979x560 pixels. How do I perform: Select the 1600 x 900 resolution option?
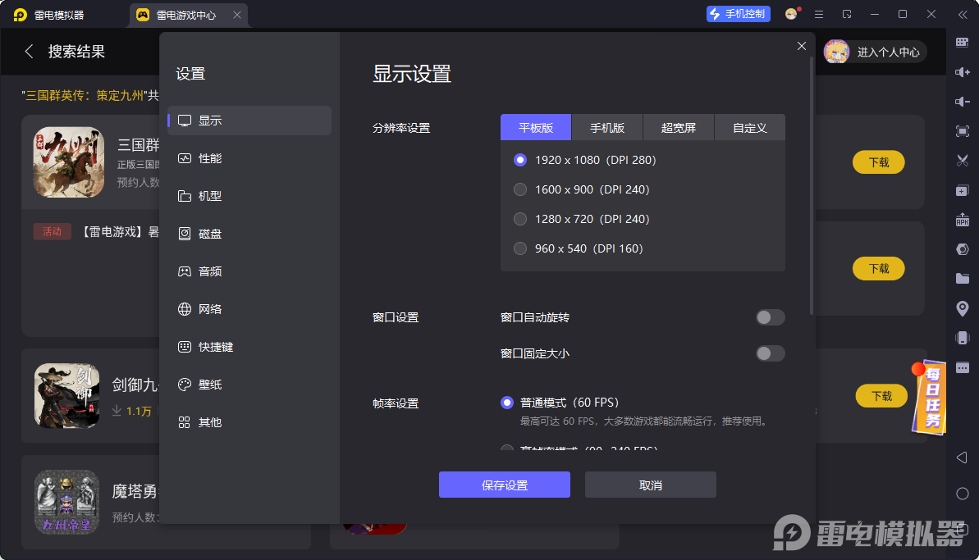point(520,189)
